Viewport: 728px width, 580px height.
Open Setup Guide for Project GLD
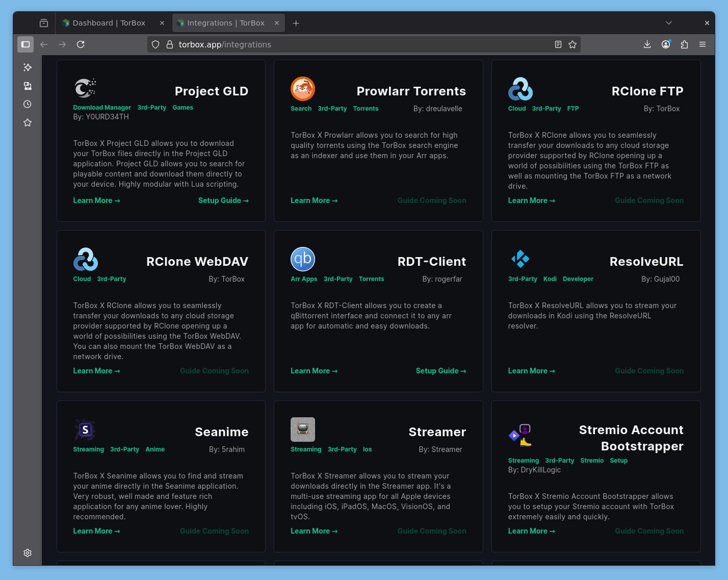pos(224,200)
